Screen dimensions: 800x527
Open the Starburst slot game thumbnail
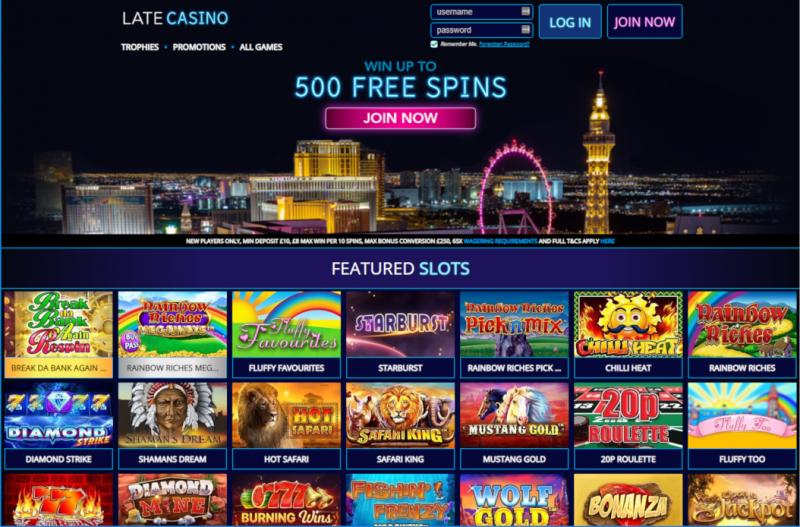(x=400, y=324)
